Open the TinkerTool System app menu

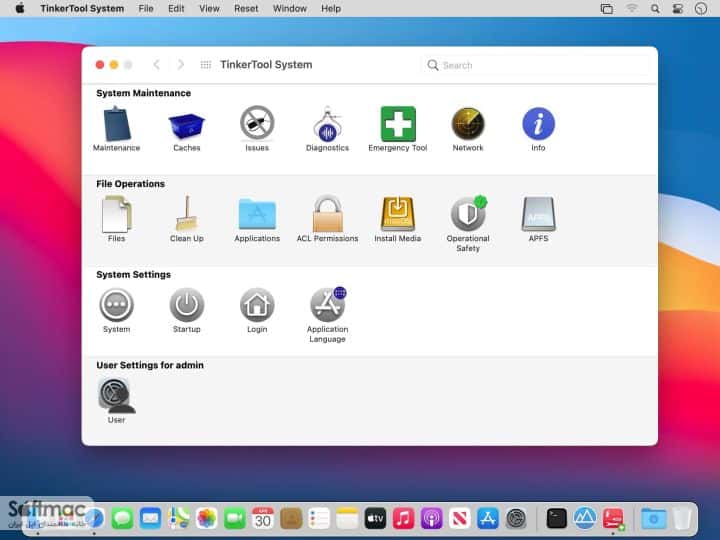pos(82,8)
